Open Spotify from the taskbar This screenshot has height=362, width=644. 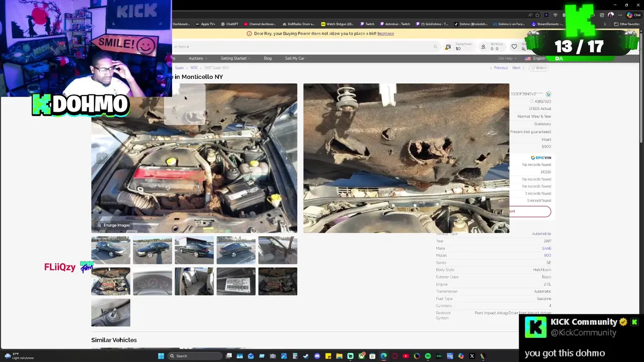coord(428,356)
